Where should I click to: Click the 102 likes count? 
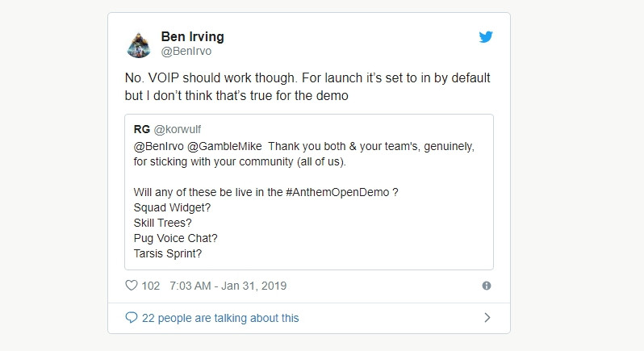[x=151, y=286]
